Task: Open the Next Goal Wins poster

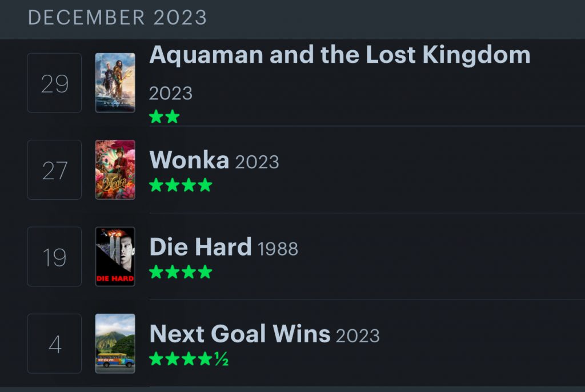Action: pos(115,343)
